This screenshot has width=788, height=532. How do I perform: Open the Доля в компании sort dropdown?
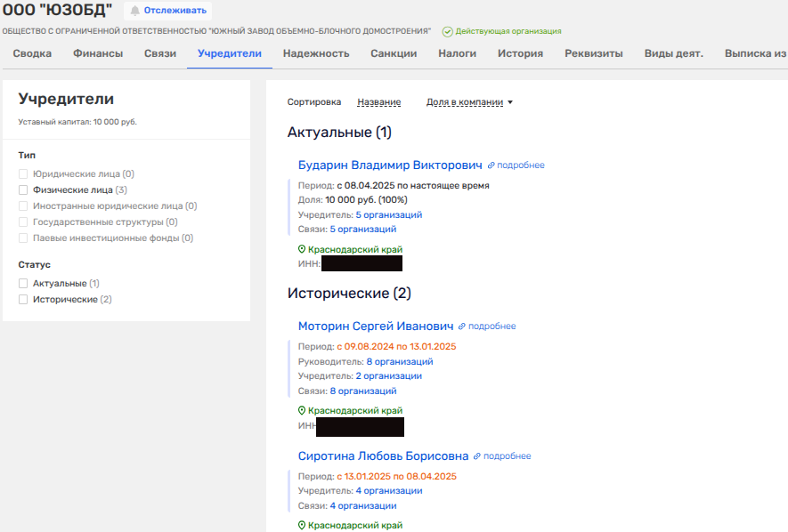click(x=469, y=102)
